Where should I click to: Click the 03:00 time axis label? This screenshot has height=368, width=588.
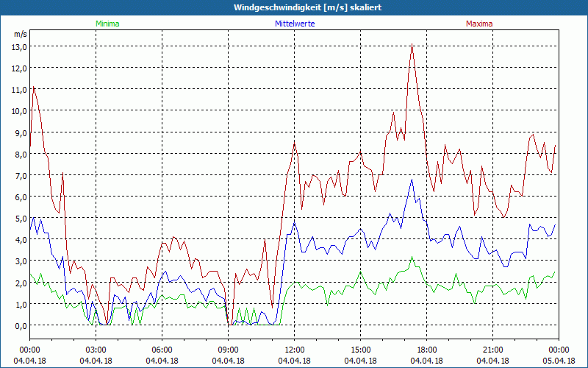coord(96,350)
